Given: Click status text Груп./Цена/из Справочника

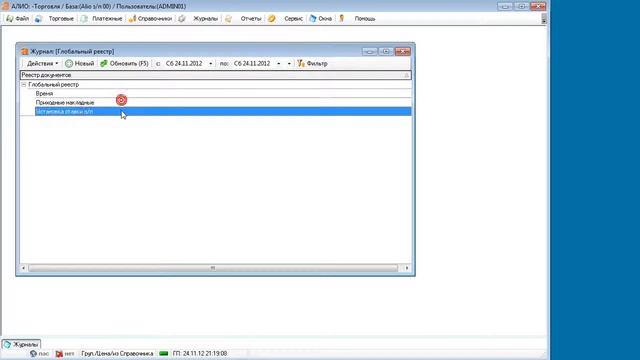Looking at the screenshot, I should [117, 354].
